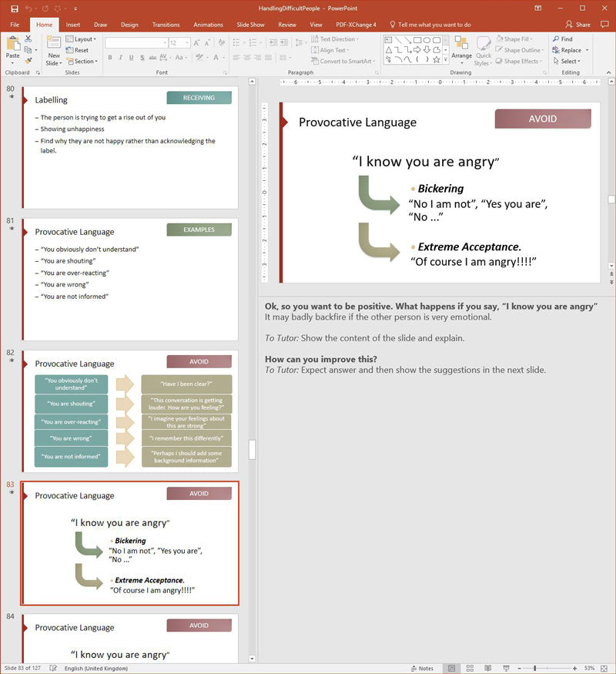Click the fit slide to window icon
The width and height of the screenshot is (616, 674).
coord(605,668)
